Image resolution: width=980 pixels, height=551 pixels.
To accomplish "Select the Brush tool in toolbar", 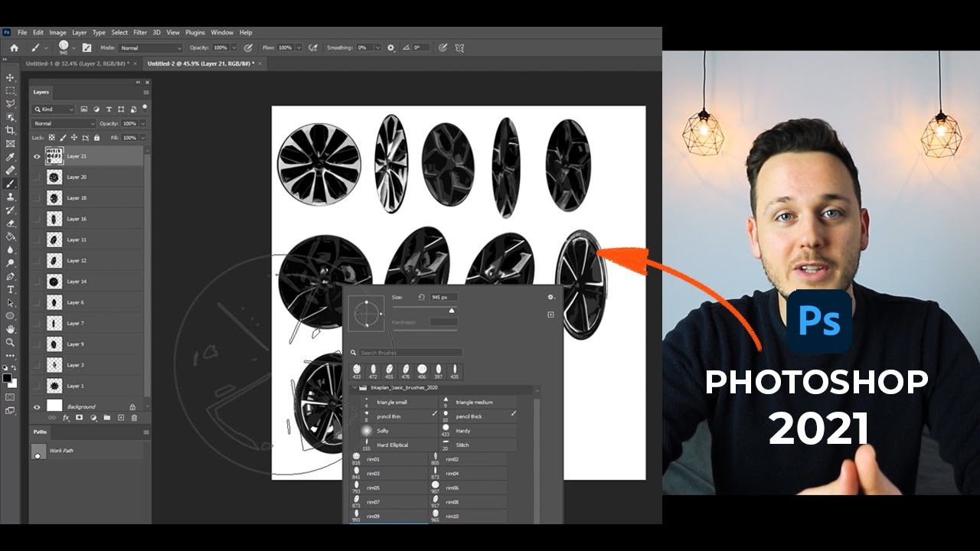I will 11,184.
